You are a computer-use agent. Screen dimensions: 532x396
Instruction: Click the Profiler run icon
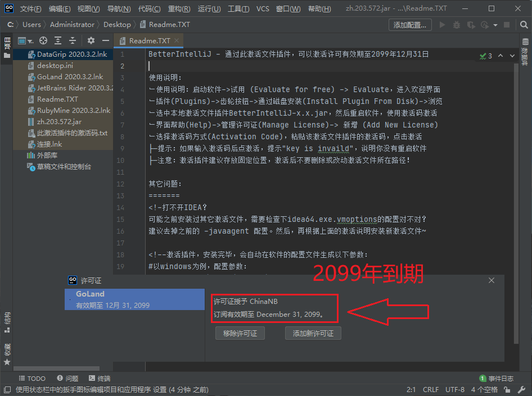(x=485, y=25)
